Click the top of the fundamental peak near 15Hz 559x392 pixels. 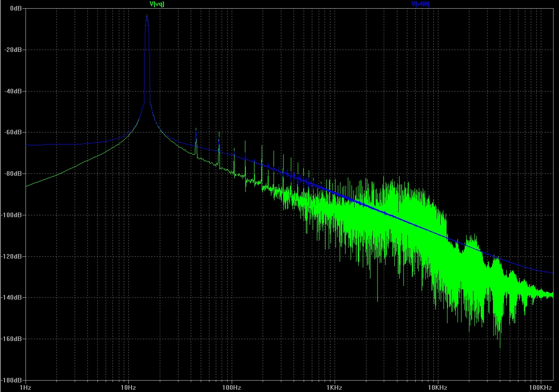click(x=147, y=15)
